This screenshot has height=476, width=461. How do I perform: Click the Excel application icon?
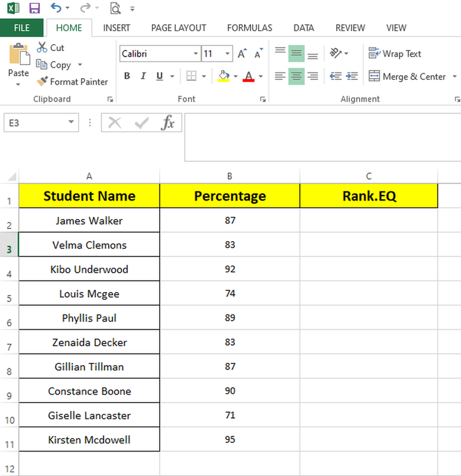point(14,8)
